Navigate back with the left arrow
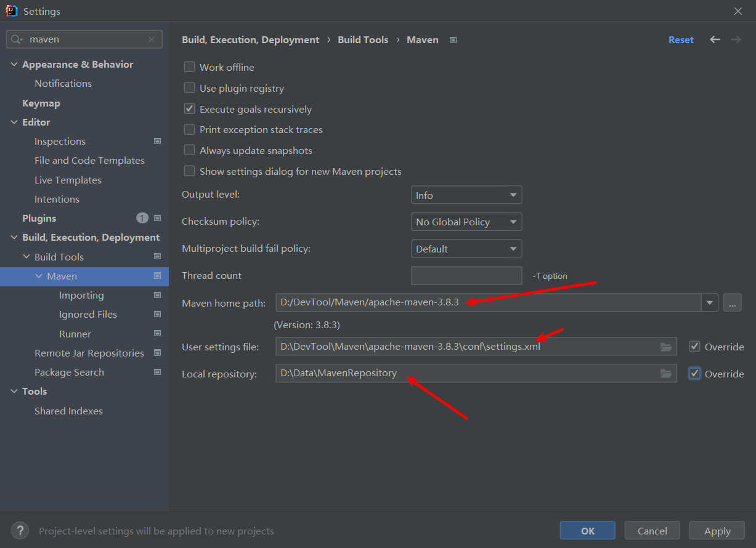Image resolution: width=756 pixels, height=548 pixels. coord(715,39)
